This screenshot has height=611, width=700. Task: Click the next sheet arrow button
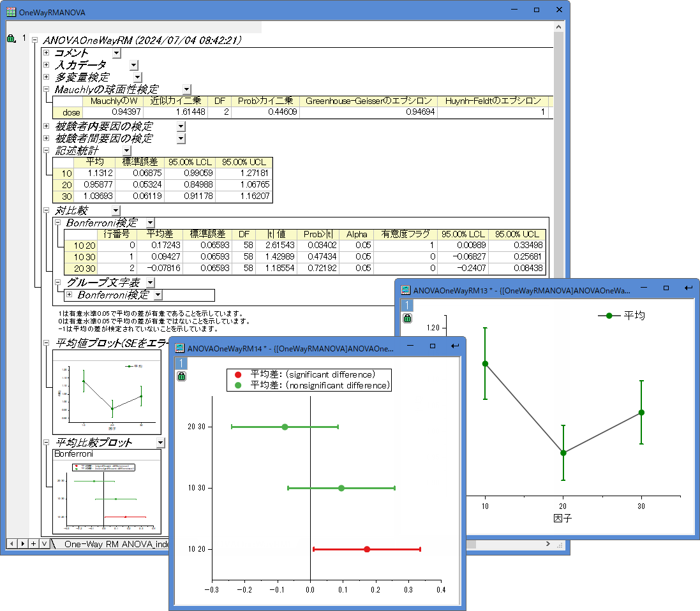22,543
